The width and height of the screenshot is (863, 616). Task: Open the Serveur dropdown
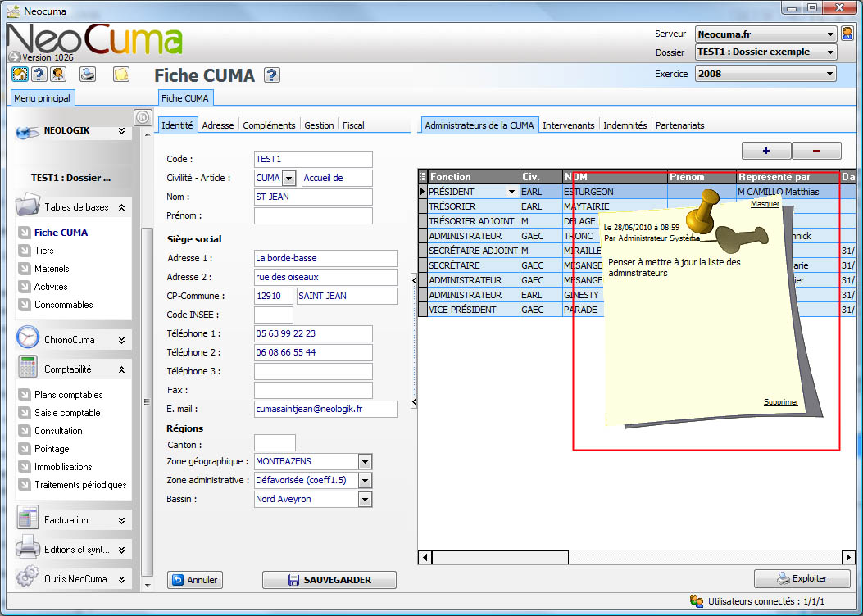click(830, 34)
